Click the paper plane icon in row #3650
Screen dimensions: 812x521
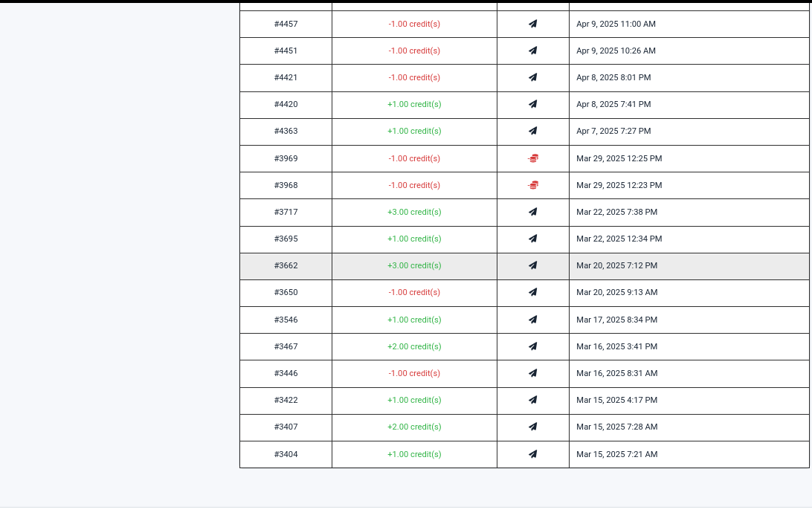pyautogui.click(x=533, y=292)
